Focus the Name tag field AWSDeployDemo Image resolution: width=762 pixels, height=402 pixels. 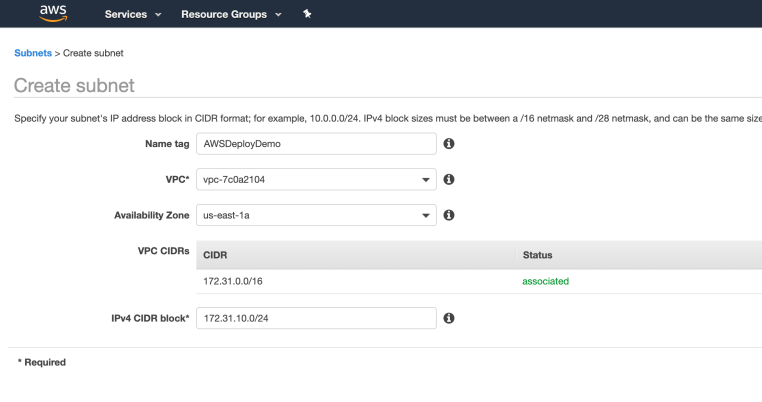click(x=316, y=144)
